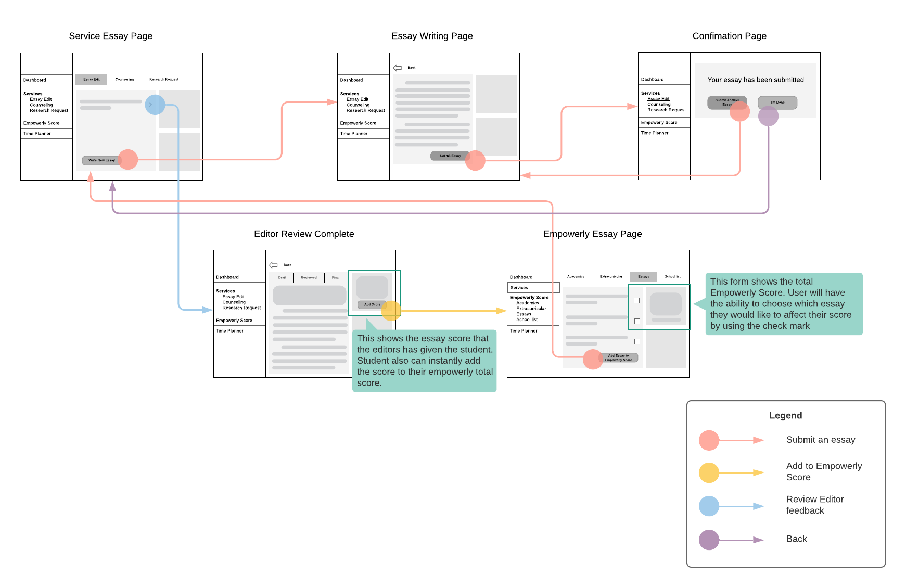
Task: Open Essays tab on Empowerly Essay Page
Action: (x=644, y=276)
